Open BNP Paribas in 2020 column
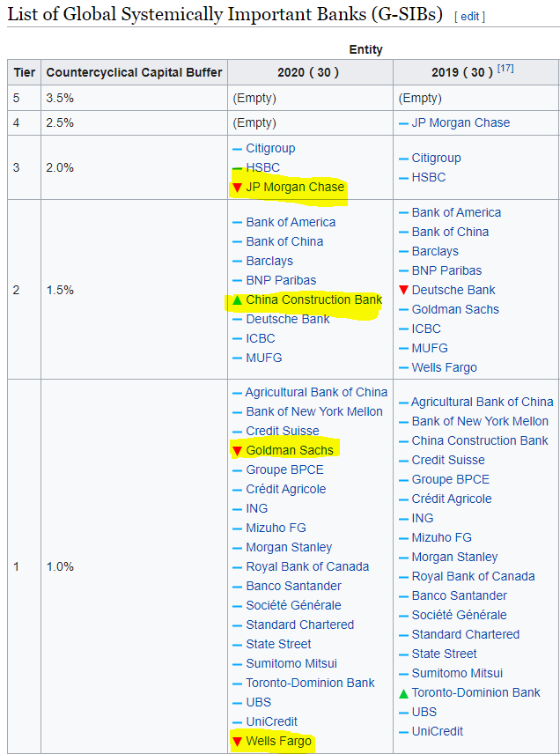Viewport: 560px width, 754px height. pyautogui.click(x=281, y=280)
